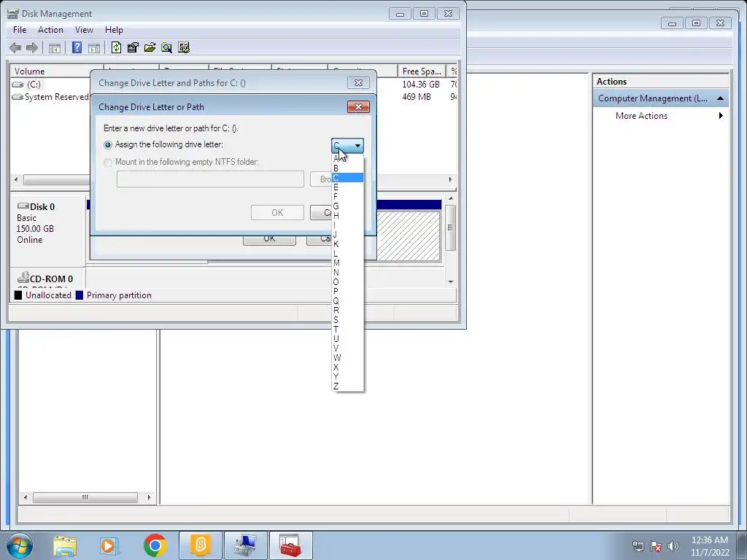Open Google Chrome from the taskbar

pos(155,545)
